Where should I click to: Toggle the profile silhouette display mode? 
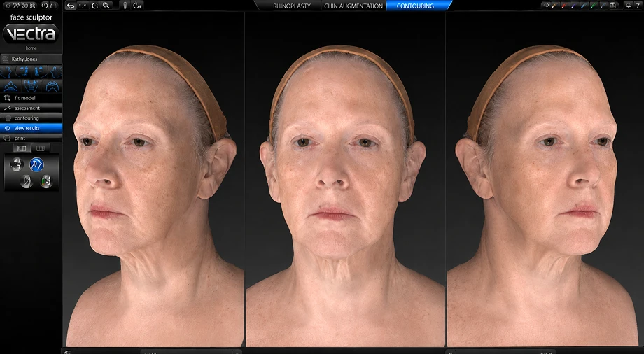click(x=26, y=181)
